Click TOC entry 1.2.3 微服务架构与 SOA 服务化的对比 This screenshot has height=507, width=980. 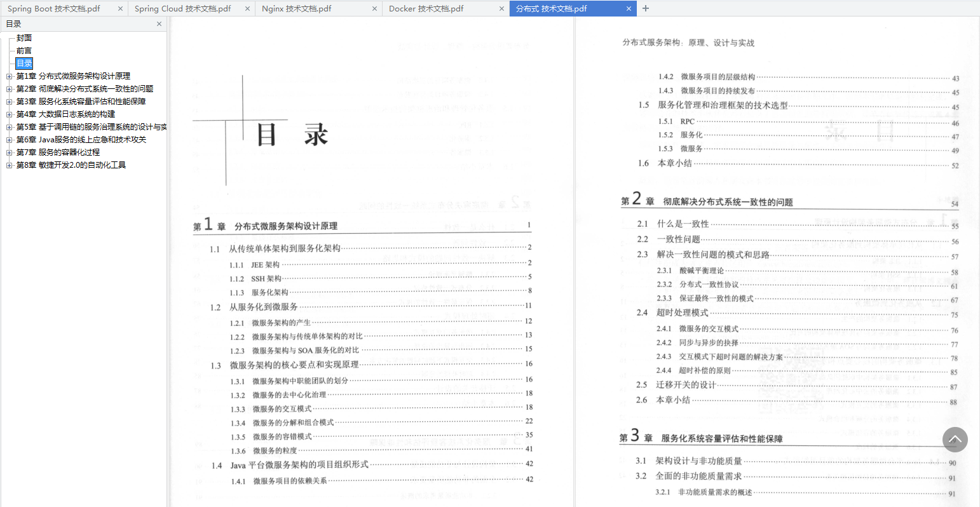coord(381,351)
